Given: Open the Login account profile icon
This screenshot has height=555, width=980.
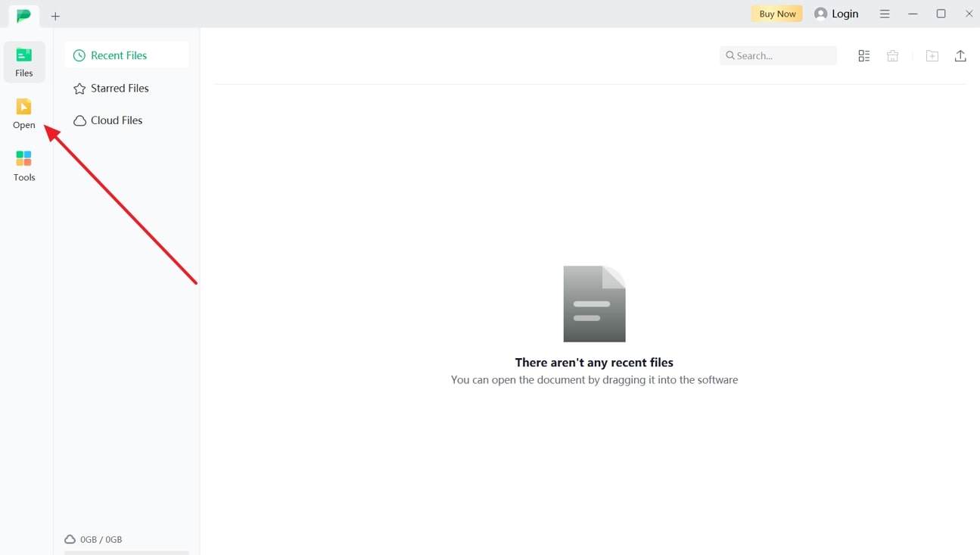Looking at the screenshot, I should click(820, 13).
